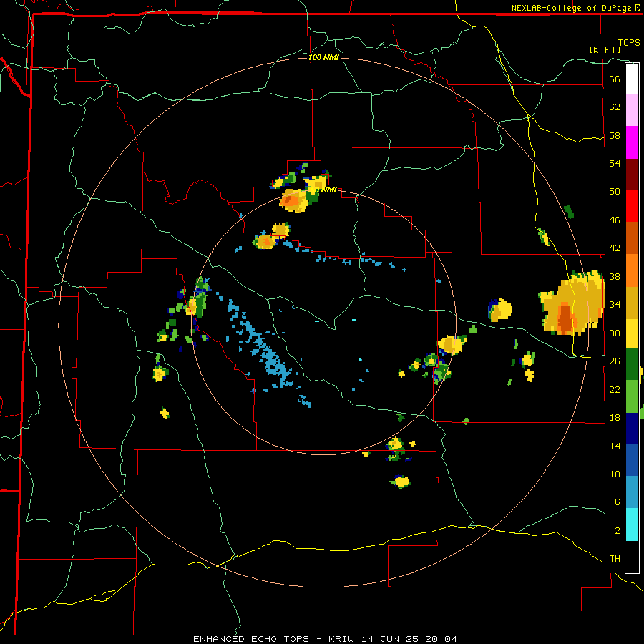
Task: Click the white color band above 66
Action: click(x=632, y=79)
